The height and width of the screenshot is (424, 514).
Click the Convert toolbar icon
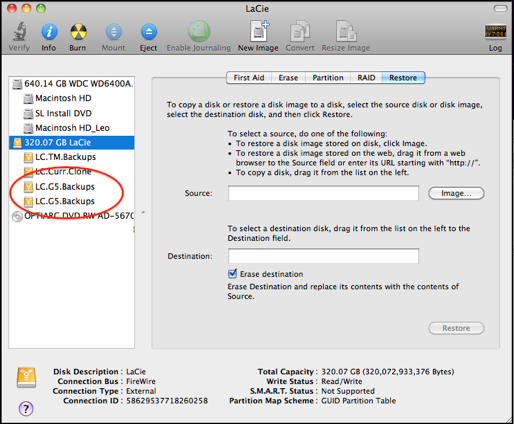point(300,32)
